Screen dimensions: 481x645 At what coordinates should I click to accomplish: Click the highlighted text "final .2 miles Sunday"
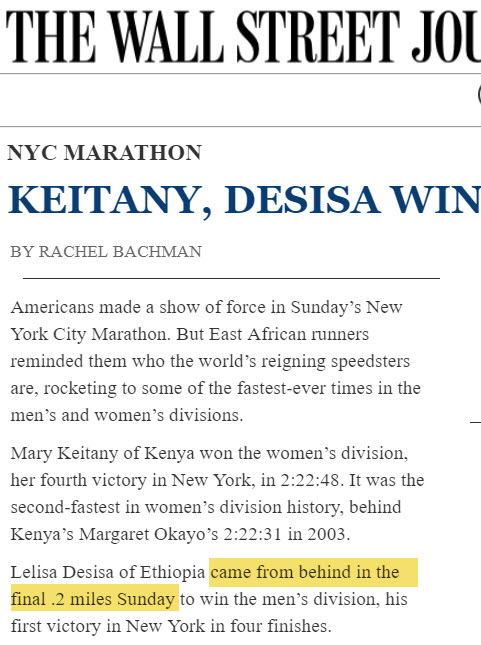coord(95,599)
